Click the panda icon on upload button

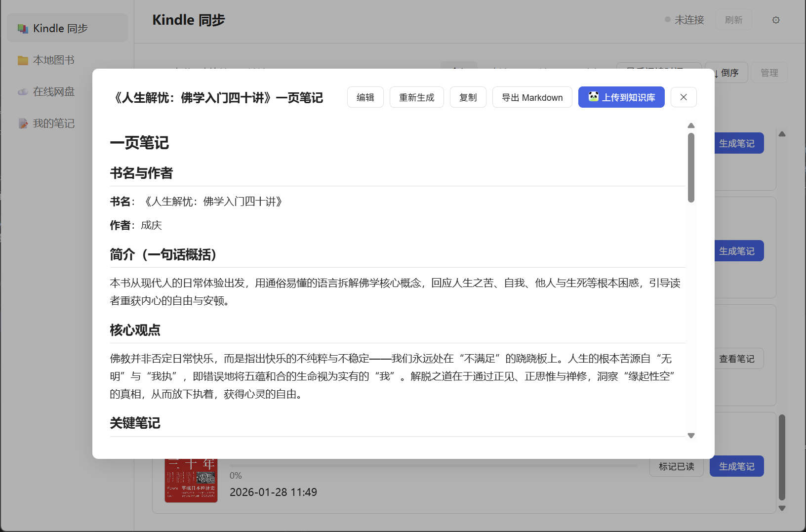click(594, 97)
